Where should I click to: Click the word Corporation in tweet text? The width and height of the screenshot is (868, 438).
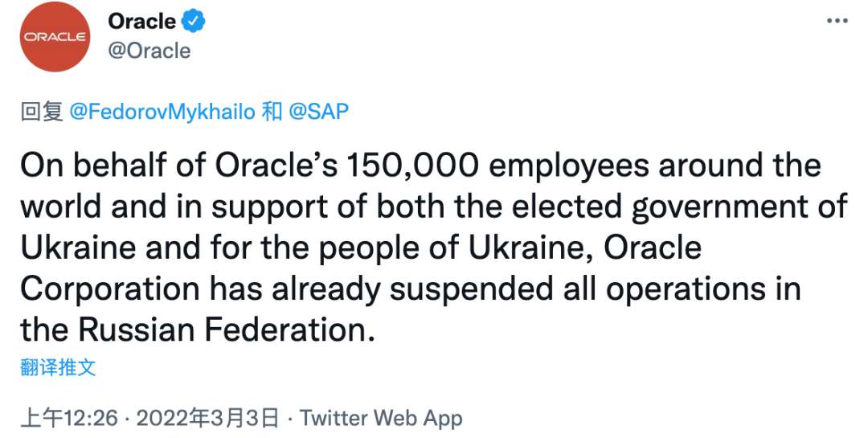click(109, 290)
